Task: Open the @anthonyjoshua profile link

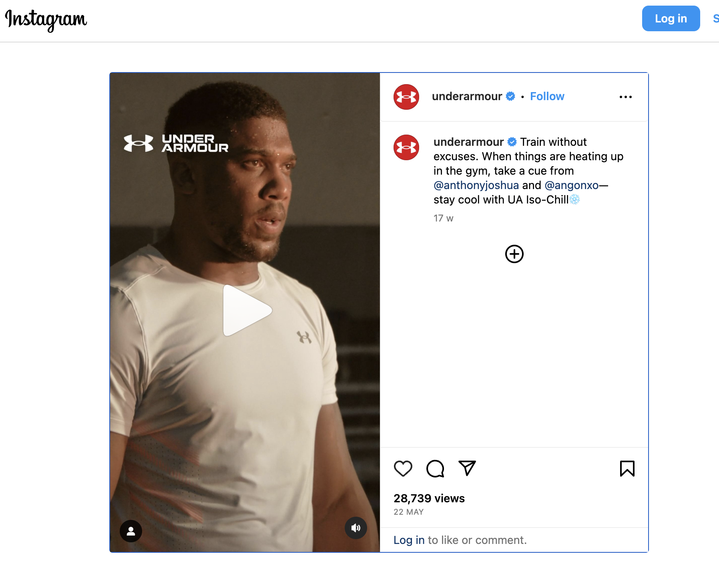Action: 476,185
